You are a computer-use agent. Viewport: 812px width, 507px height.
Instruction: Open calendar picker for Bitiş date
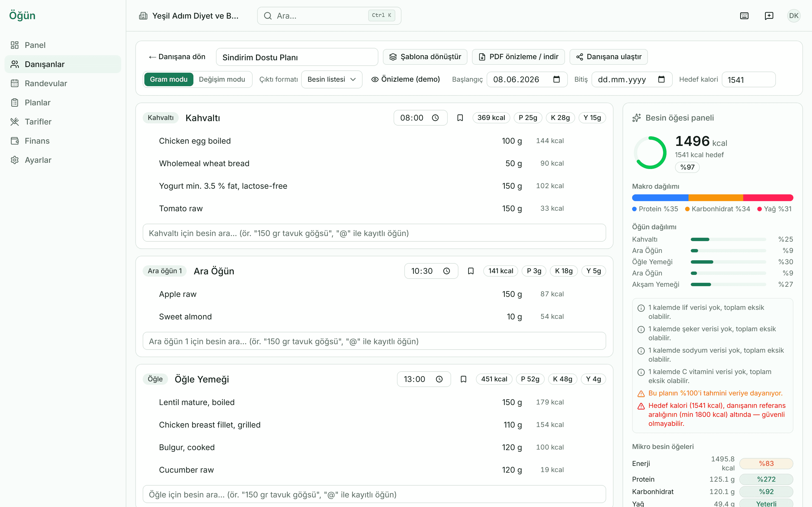[x=661, y=79]
